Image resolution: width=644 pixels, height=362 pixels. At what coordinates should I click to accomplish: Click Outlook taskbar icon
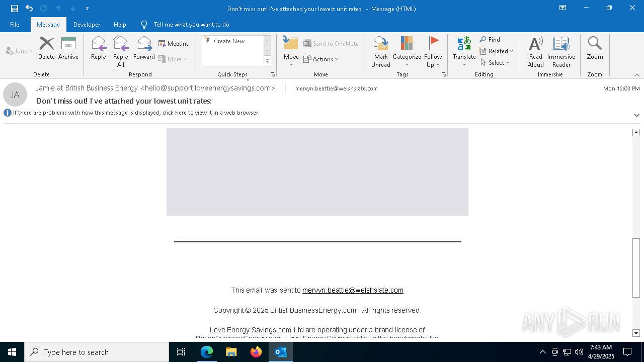(x=281, y=352)
